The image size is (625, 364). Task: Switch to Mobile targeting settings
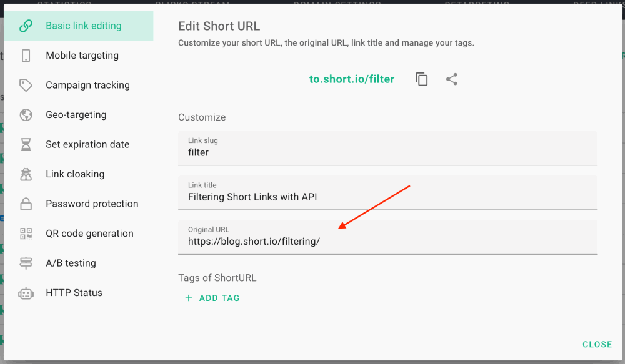[79, 56]
